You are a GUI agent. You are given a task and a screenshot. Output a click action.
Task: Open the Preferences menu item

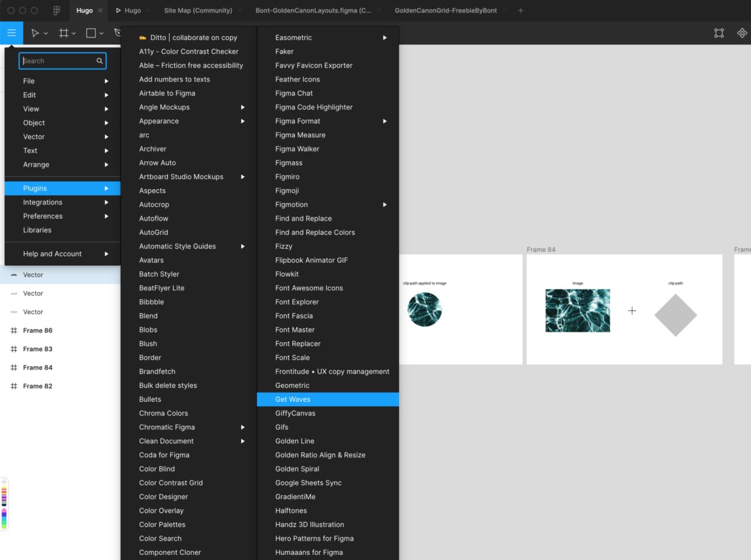click(62, 216)
